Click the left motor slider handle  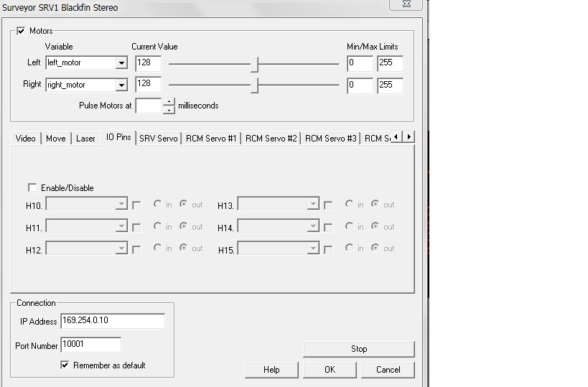254,64
